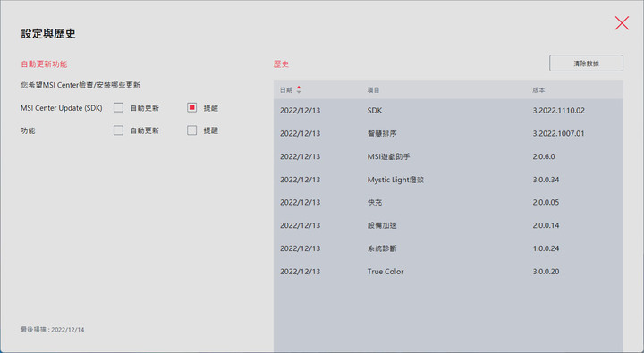Click version 3.0.0.34
Image resolution: width=644 pixels, height=353 pixels.
pyautogui.click(x=546, y=180)
